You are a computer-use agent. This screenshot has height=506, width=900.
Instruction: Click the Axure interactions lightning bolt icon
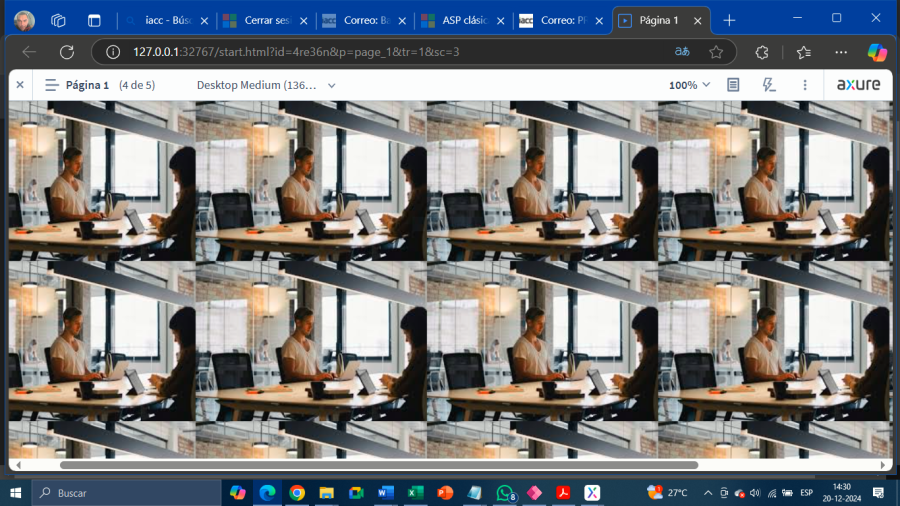[x=768, y=85]
